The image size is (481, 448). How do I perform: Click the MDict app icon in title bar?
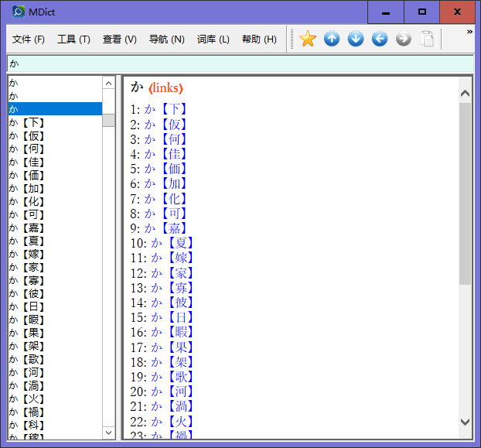(19, 12)
